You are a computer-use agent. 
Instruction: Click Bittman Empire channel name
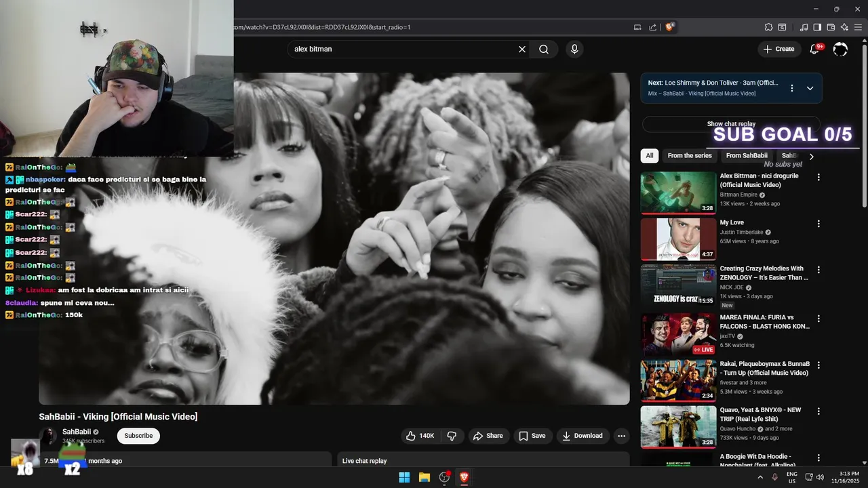[738, 195]
